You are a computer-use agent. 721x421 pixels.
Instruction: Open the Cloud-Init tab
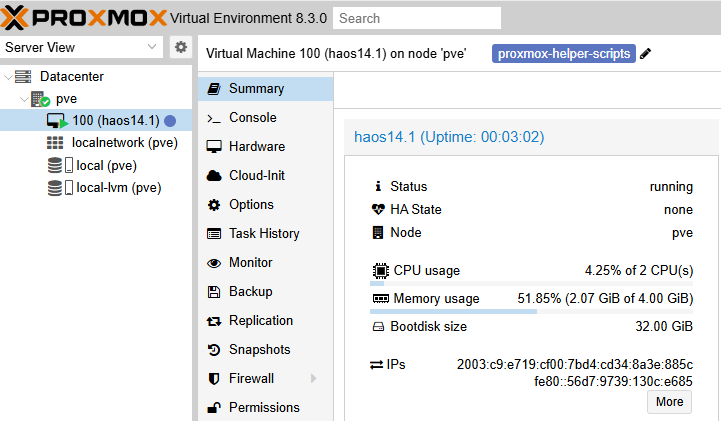pos(265,176)
